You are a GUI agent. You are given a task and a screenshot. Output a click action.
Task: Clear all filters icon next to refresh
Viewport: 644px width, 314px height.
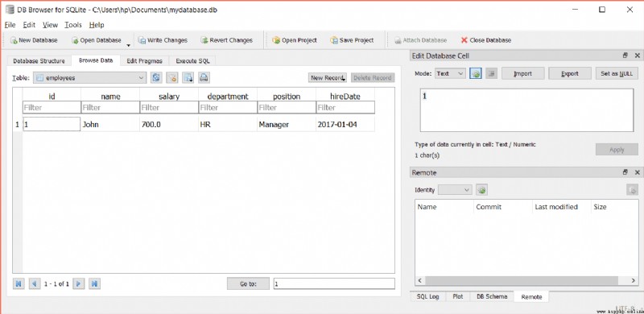[x=172, y=77]
